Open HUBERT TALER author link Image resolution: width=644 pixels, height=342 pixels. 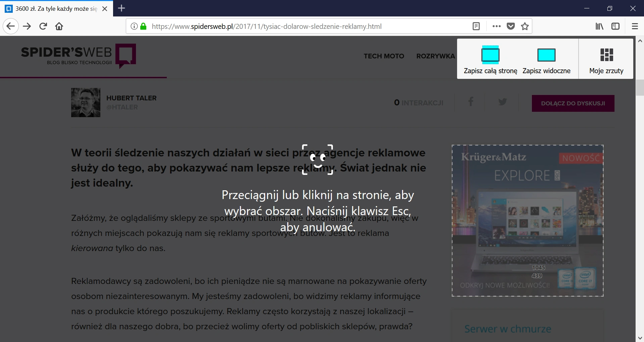tap(132, 98)
